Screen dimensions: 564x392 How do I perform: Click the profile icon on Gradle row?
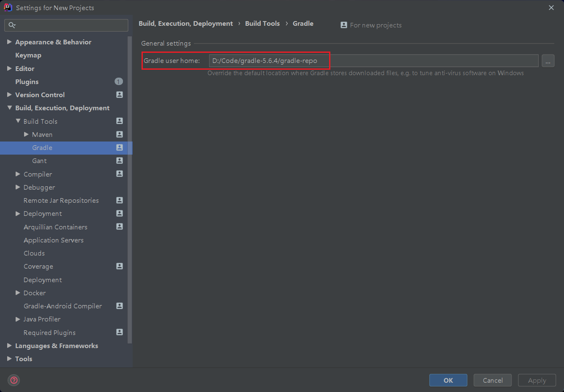120,147
